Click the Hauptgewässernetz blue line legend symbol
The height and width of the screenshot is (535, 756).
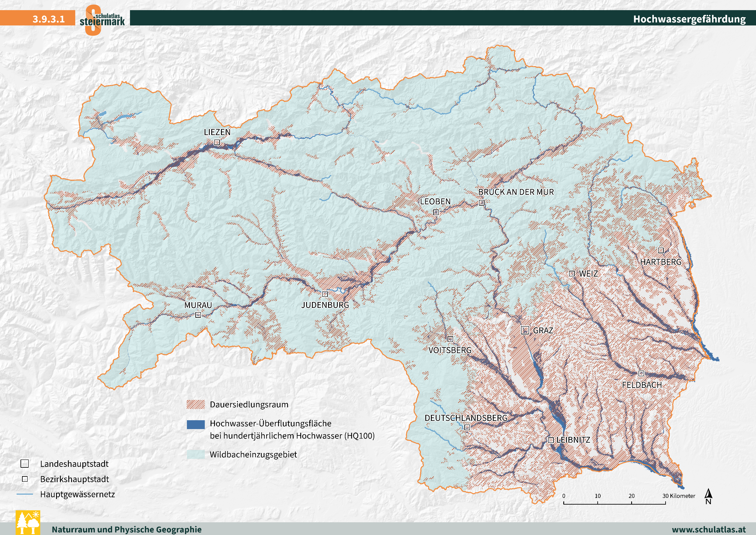coord(25,494)
